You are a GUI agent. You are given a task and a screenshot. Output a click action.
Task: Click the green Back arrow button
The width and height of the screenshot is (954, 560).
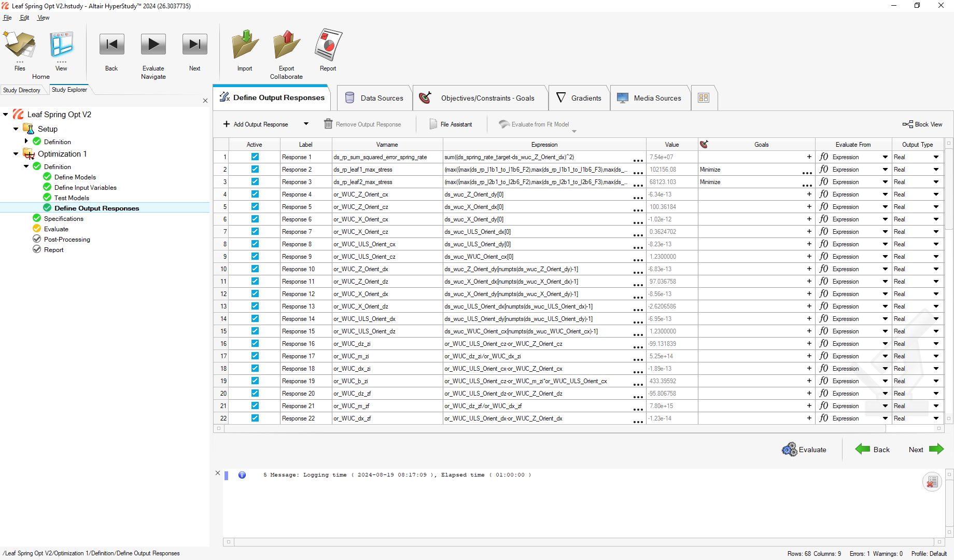coord(873,450)
